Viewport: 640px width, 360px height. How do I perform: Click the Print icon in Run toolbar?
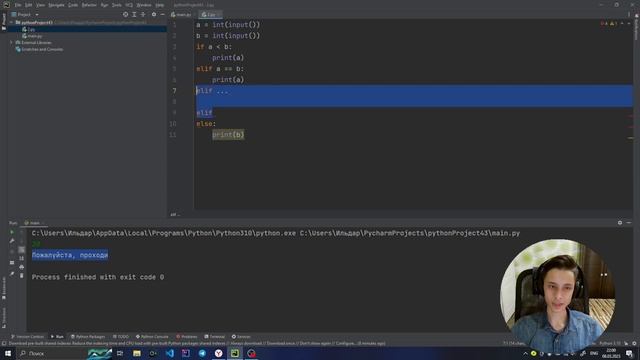point(22,267)
